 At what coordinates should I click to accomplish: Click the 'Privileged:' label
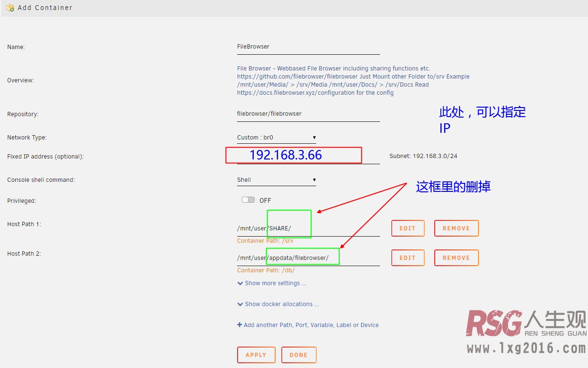point(21,201)
